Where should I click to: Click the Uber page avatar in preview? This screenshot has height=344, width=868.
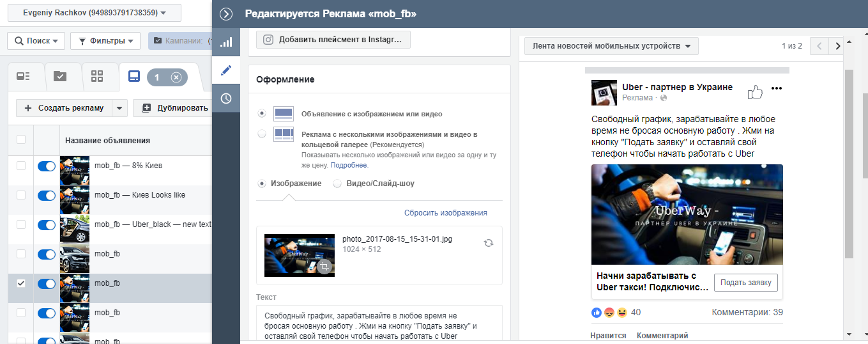pos(604,93)
